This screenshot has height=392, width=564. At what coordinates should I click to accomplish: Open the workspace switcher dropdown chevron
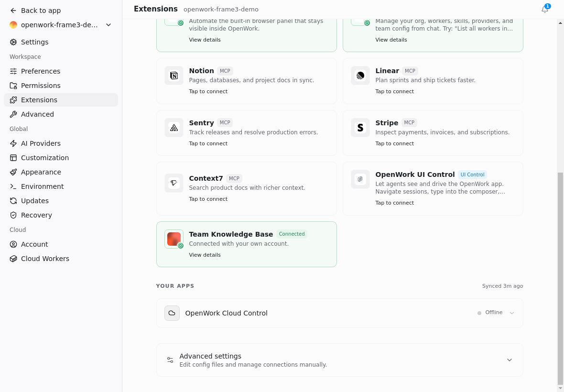pos(108,25)
